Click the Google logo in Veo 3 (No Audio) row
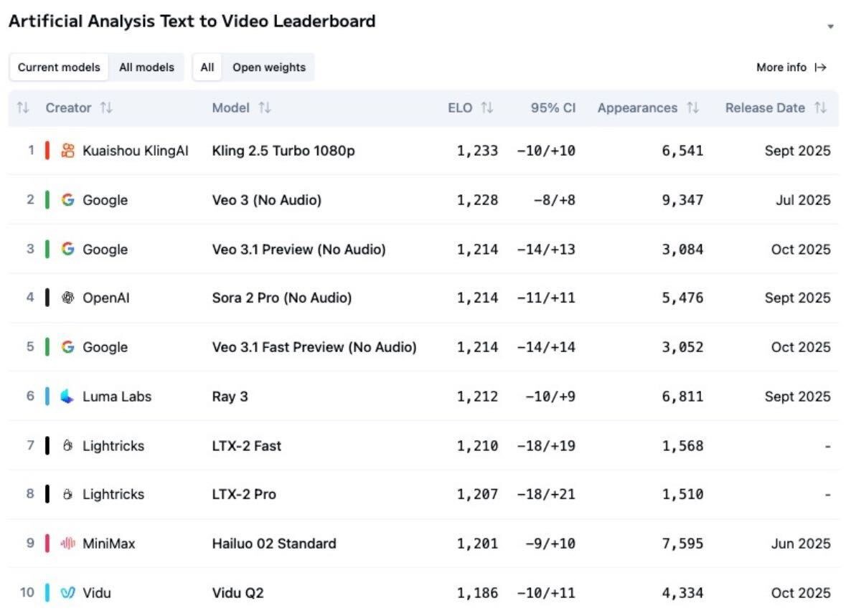Viewport: 846px width, 616px height. coord(68,199)
